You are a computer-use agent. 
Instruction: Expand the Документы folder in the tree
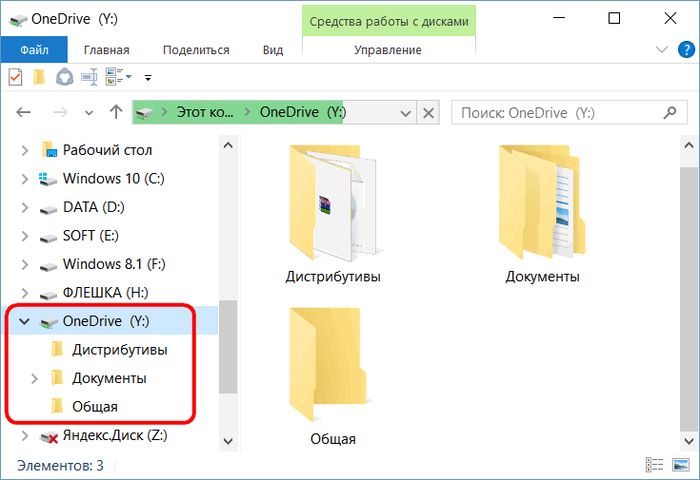point(35,378)
